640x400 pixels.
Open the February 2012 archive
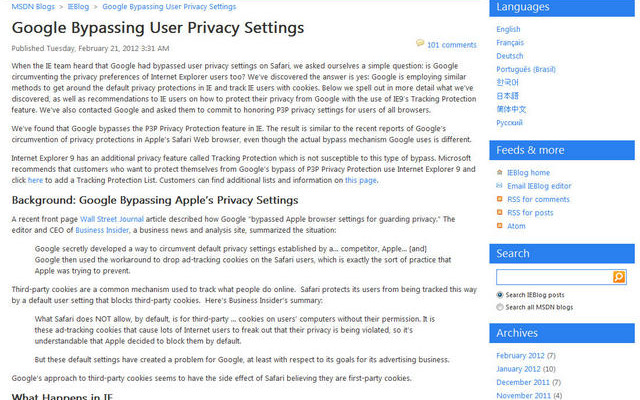pyautogui.click(x=520, y=356)
